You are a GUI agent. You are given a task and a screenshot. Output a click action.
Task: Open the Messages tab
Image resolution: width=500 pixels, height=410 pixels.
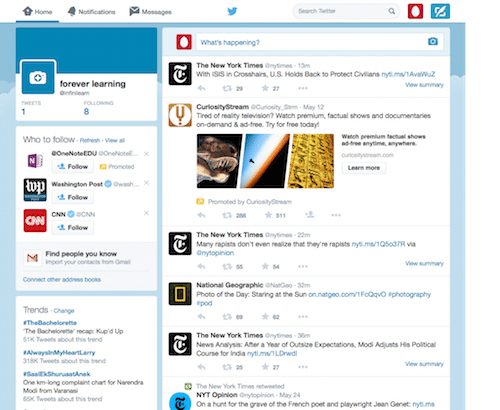[150, 12]
